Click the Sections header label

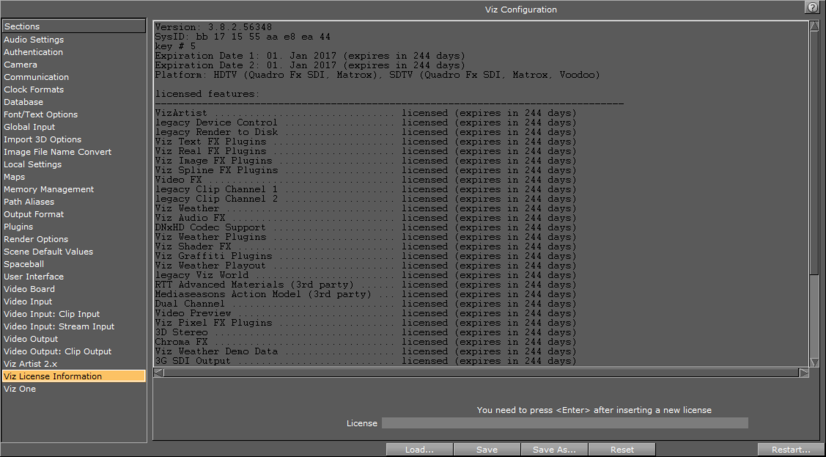pyautogui.click(x=74, y=26)
